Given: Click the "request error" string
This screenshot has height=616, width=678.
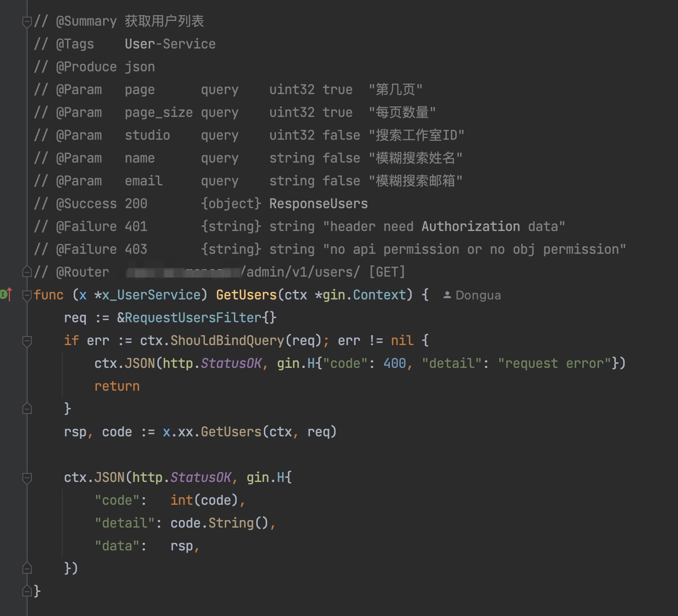Looking at the screenshot, I should click(554, 363).
